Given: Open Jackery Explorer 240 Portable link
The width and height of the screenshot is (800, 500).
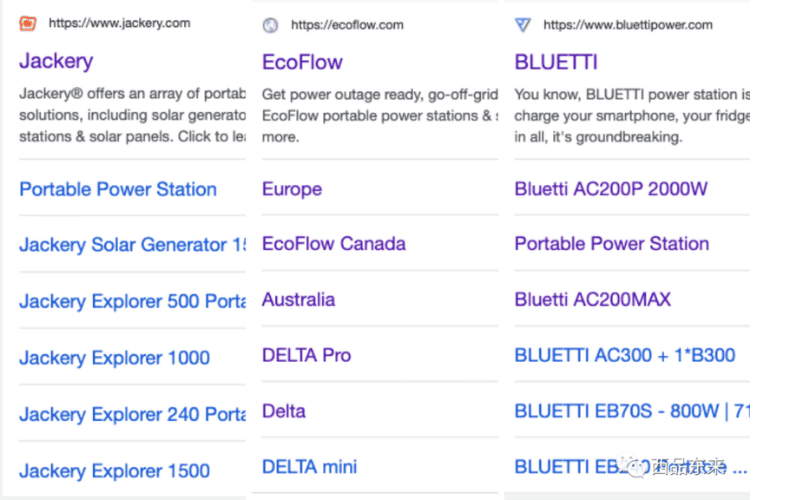Looking at the screenshot, I should (133, 414).
